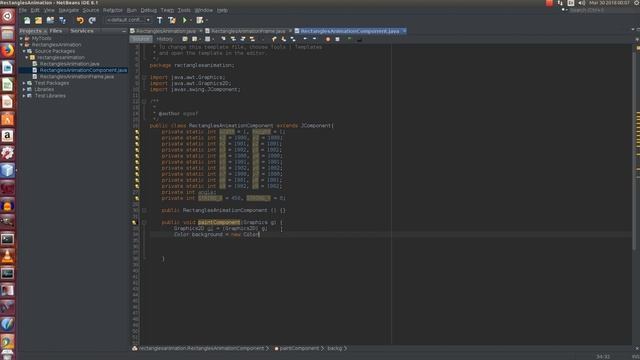Click paintComponent in the breadcrumb bar

coord(299,349)
